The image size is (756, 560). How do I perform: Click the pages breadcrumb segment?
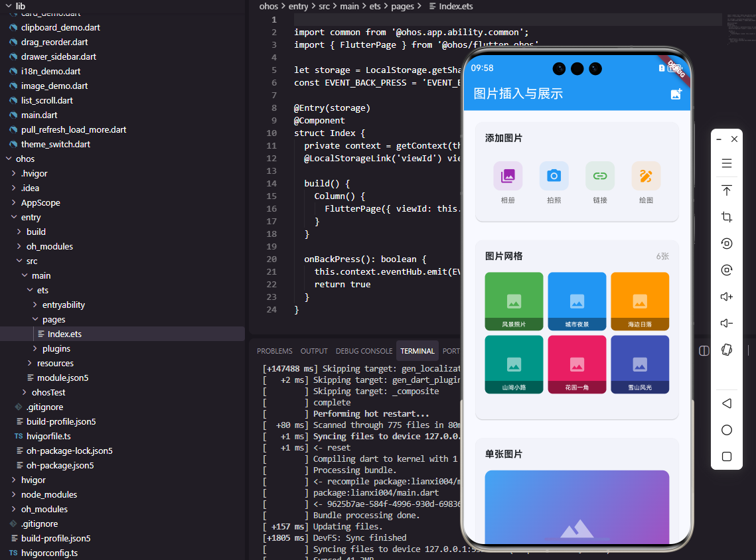coord(403,6)
